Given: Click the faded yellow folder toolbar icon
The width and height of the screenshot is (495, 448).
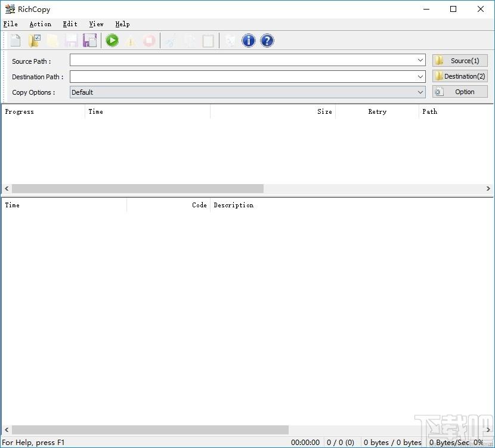Looking at the screenshot, I should (x=52, y=41).
